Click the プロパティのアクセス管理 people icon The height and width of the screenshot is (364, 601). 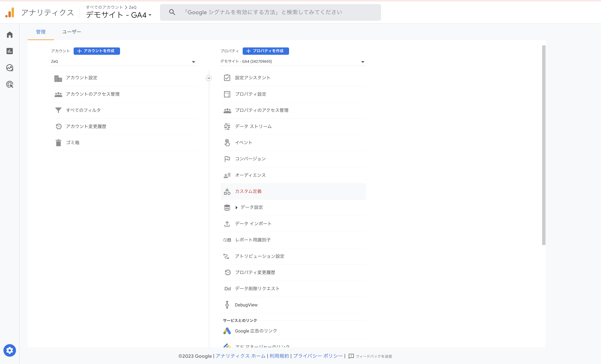[227, 110]
